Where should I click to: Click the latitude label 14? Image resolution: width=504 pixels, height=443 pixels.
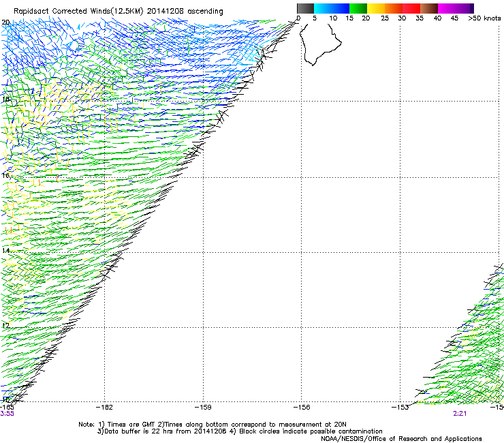[x=5, y=250]
